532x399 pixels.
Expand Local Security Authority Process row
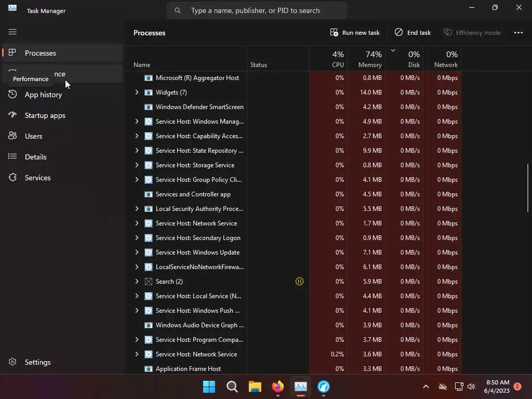tap(137, 209)
